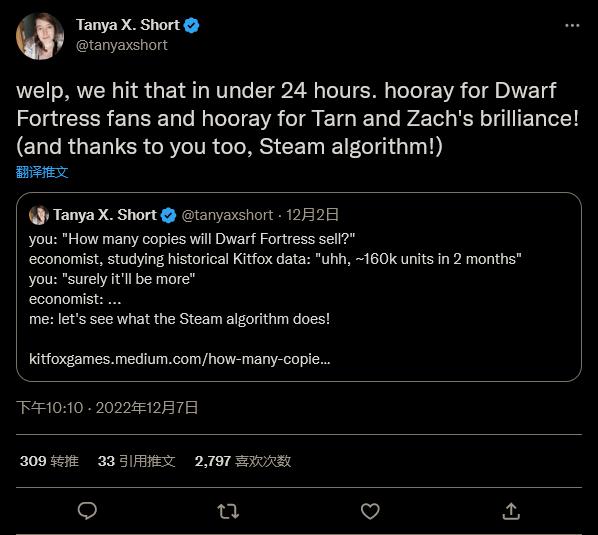Open Tanya X. Short's large profile photo
The image size is (598, 535).
tap(40, 36)
